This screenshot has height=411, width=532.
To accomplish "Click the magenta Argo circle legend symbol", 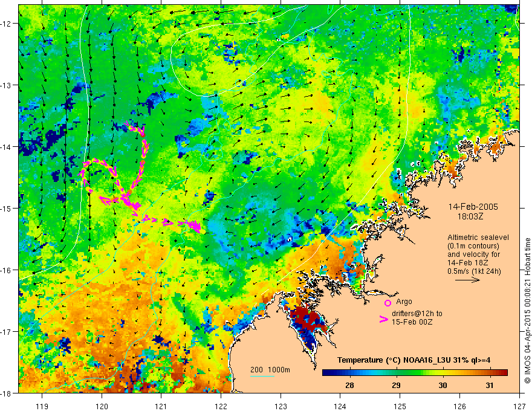I will [x=388, y=303].
